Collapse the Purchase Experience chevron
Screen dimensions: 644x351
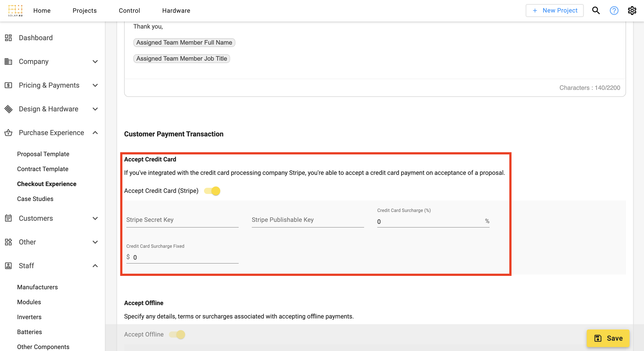click(x=95, y=133)
